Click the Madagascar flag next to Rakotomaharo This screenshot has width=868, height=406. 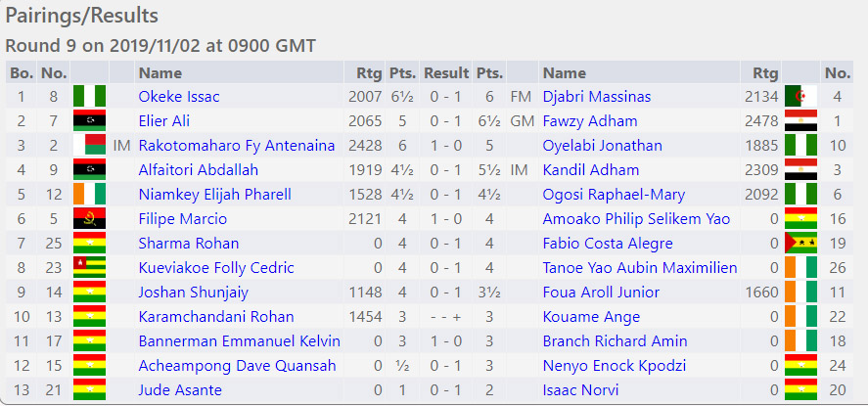click(89, 146)
